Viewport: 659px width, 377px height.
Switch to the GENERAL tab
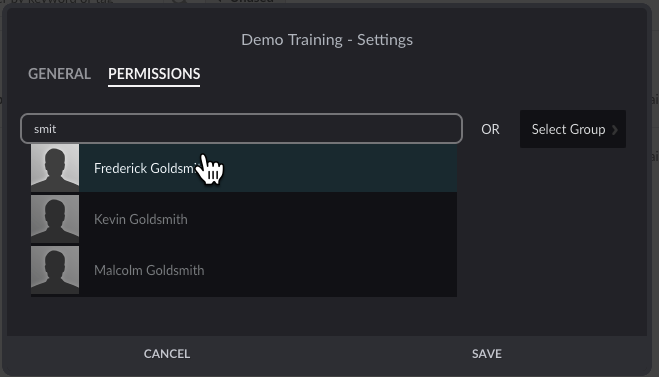point(59,74)
